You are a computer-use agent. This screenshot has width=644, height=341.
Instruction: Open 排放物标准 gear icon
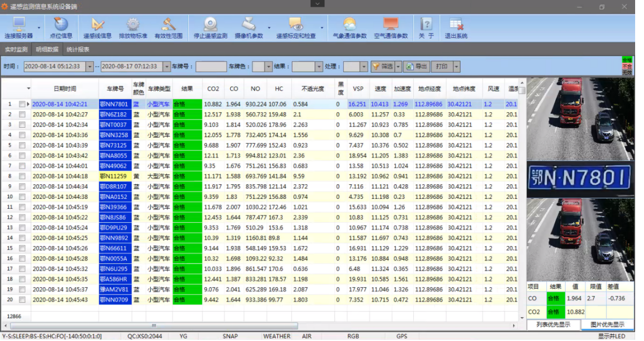click(133, 24)
